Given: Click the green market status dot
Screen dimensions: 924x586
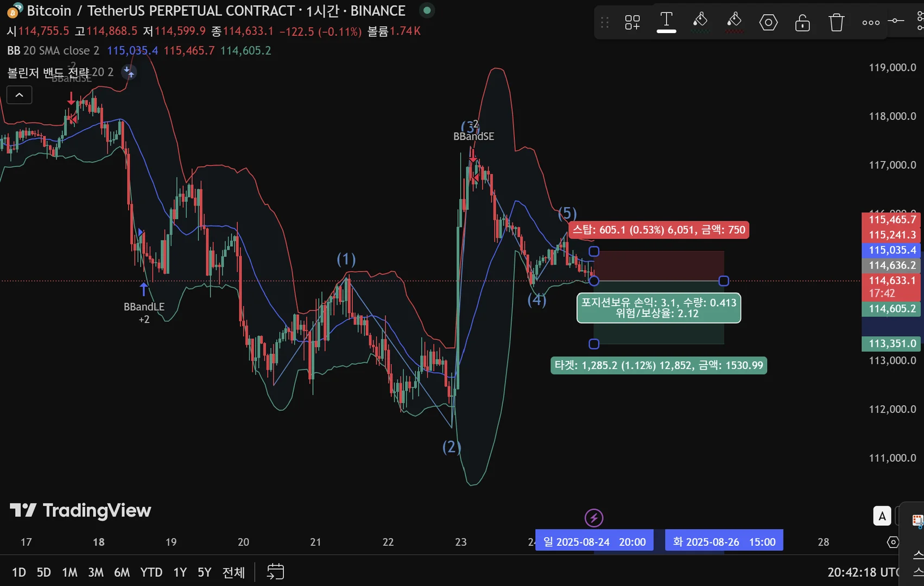Looking at the screenshot, I should (x=427, y=10).
